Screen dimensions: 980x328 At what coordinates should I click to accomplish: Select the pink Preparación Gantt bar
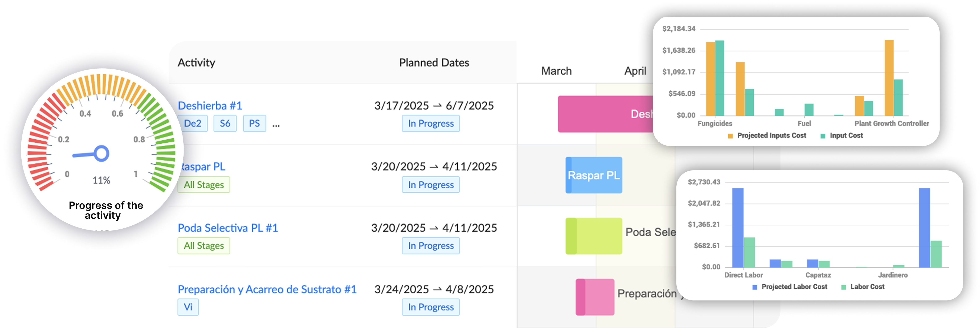tap(595, 297)
